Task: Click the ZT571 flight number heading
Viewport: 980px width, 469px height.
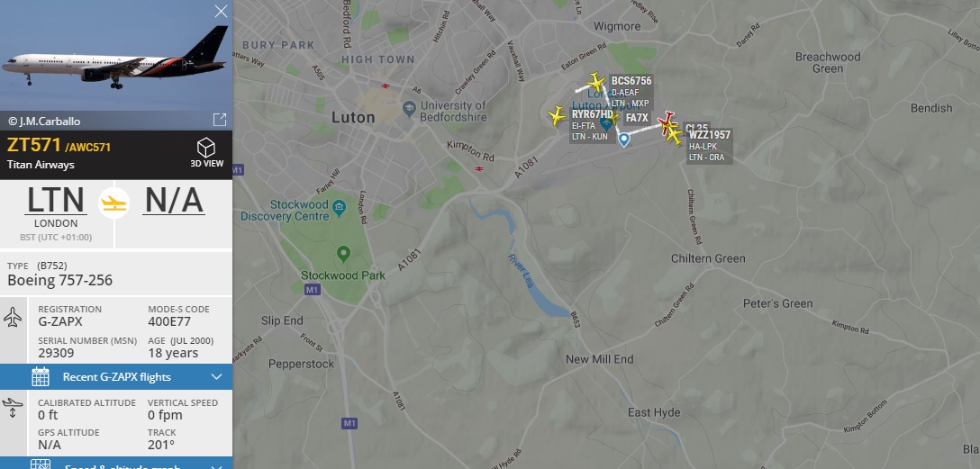Action: (34, 146)
